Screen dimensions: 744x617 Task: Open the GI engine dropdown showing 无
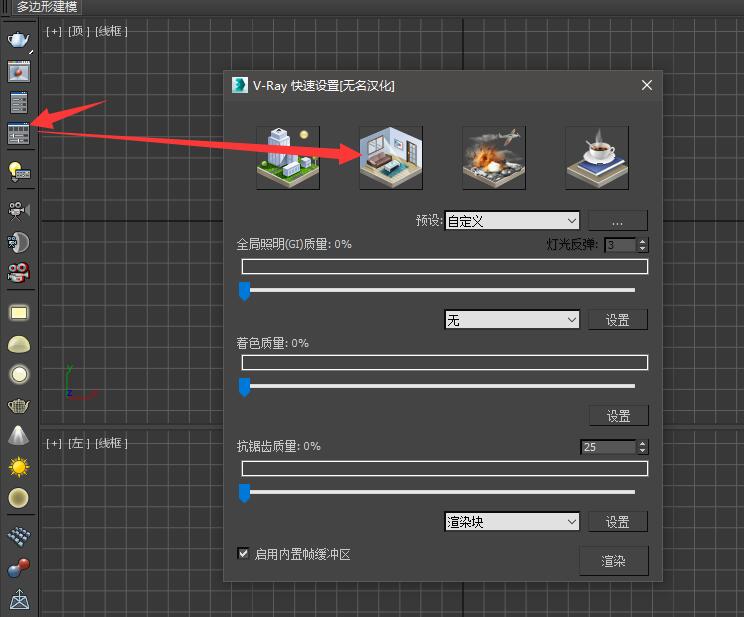pyautogui.click(x=512, y=320)
